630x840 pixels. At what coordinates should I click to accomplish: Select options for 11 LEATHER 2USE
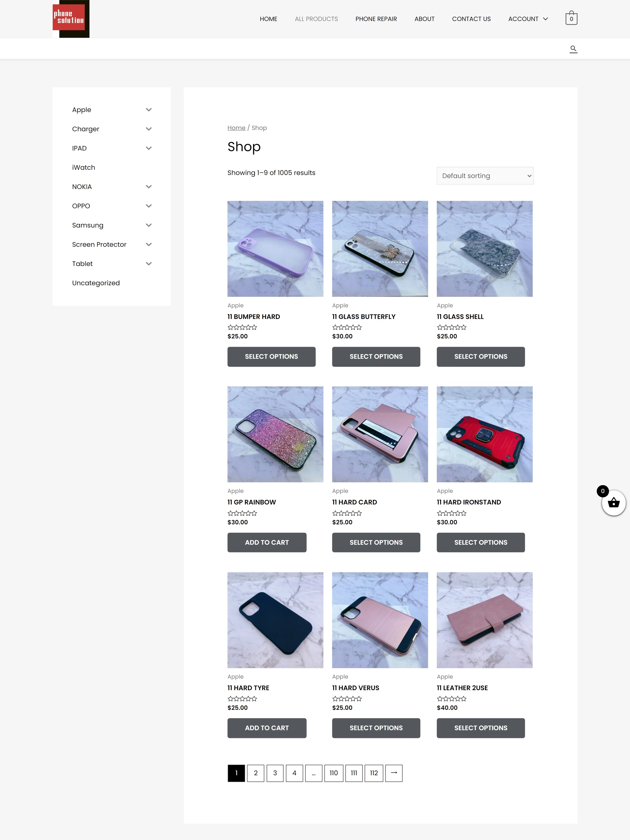(x=481, y=728)
